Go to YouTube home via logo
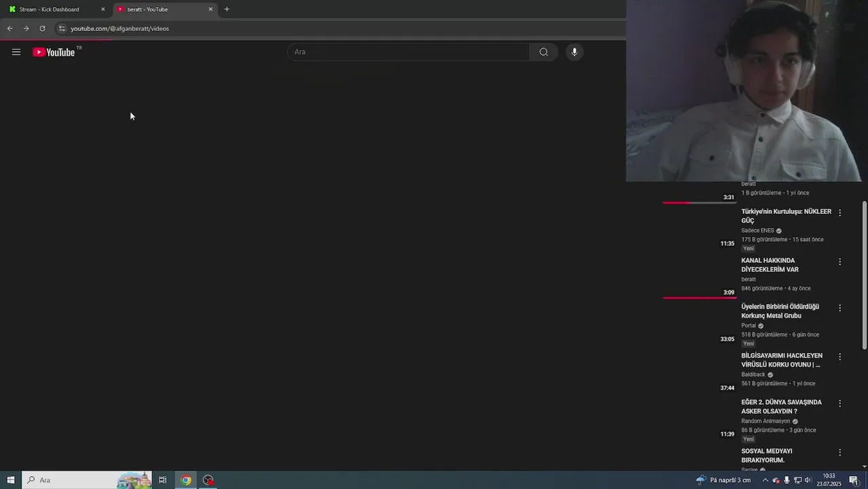Image resolution: width=868 pixels, height=489 pixels. coord(54,52)
